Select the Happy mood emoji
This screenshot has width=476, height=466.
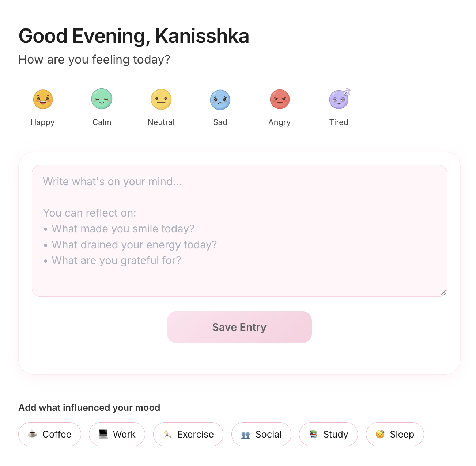tap(42, 99)
